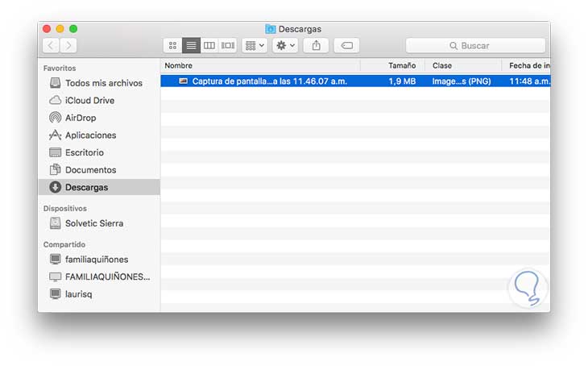Image resolution: width=588 pixels, height=366 pixels.
Task: Minimize window with the yellow button
Action: (60, 28)
